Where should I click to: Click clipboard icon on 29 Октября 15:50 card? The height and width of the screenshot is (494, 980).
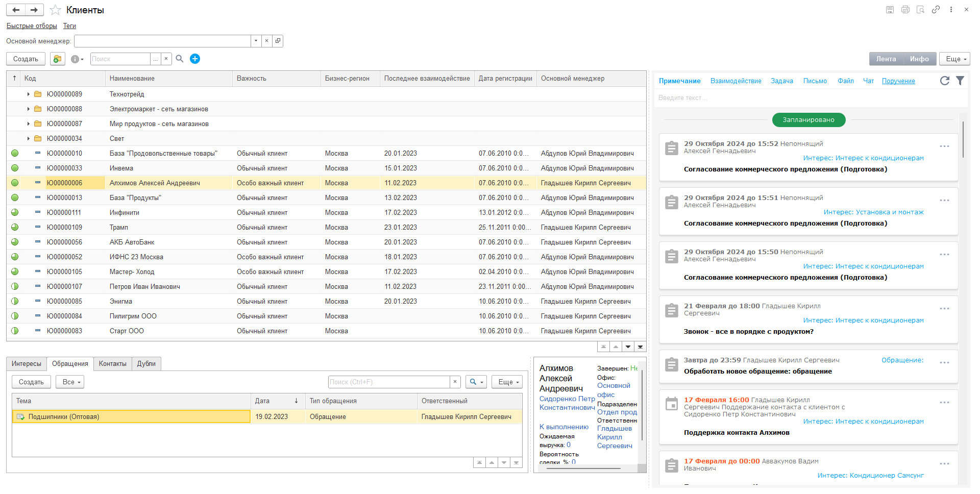(672, 256)
